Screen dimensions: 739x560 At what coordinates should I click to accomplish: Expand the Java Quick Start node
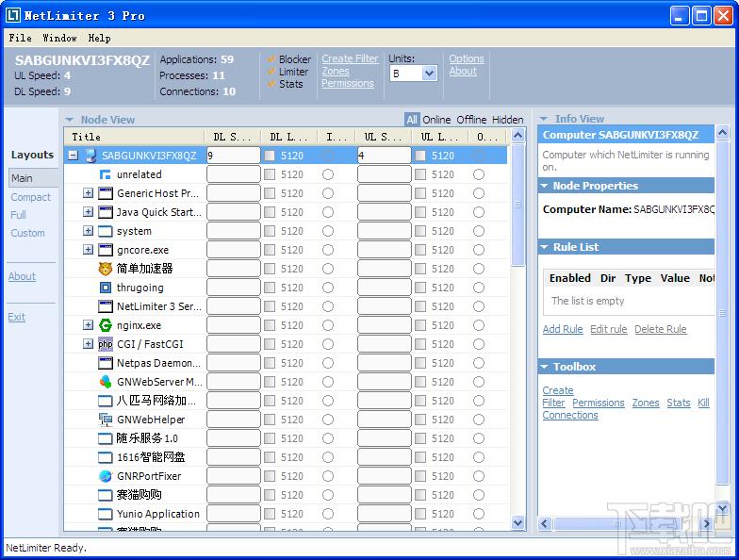pyautogui.click(x=89, y=211)
